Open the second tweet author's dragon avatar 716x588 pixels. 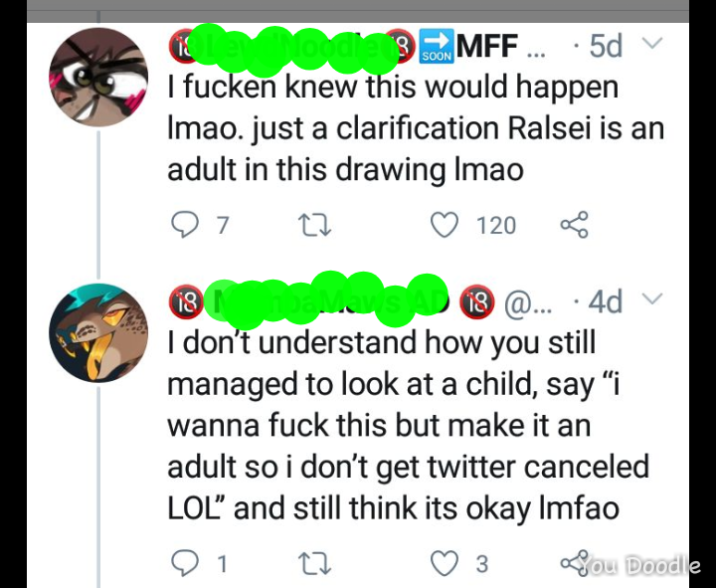97,332
